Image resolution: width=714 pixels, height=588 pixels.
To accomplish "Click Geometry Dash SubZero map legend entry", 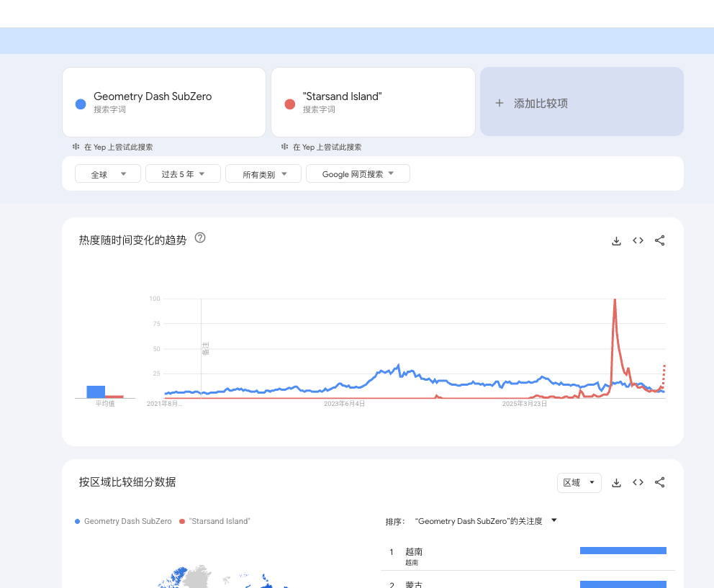I will [x=123, y=521].
